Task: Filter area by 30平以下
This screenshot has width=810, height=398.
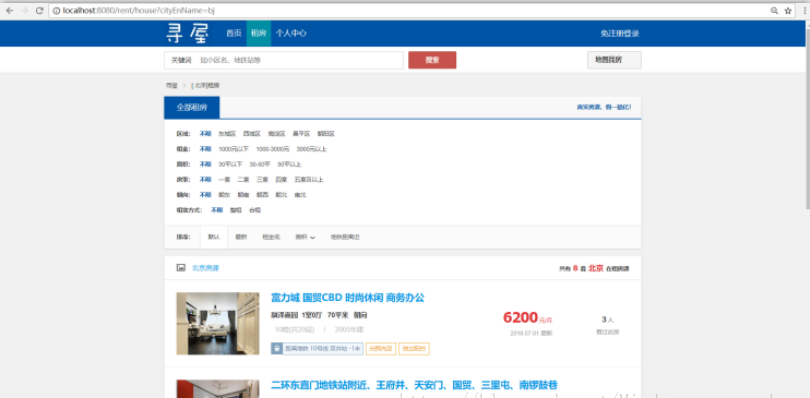Action: click(x=230, y=164)
